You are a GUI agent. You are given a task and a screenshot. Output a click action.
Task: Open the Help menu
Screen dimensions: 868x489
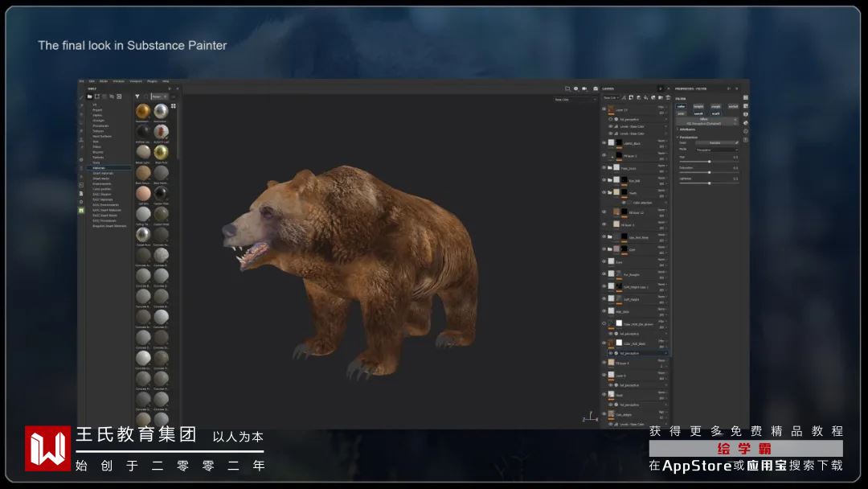[x=166, y=81]
